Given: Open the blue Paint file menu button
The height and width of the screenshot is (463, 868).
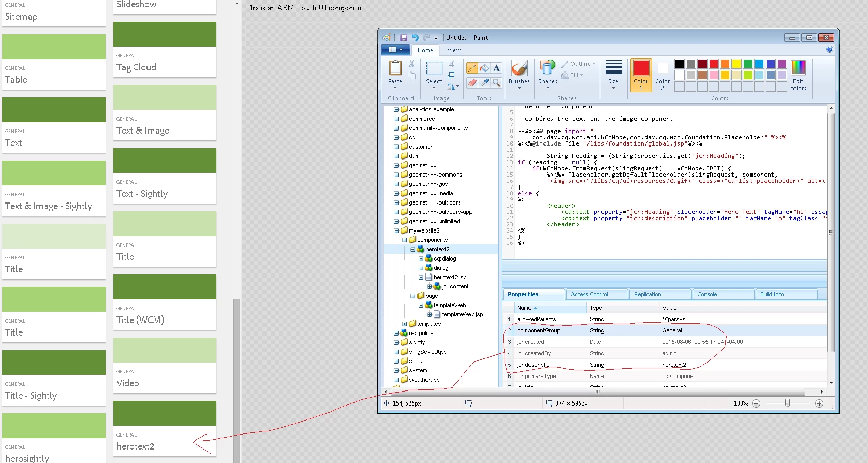Looking at the screenshot, I should (x=395, y=50).
